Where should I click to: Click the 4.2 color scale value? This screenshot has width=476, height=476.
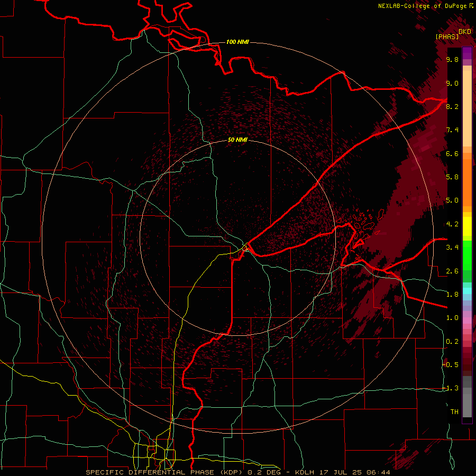point(452,224)
